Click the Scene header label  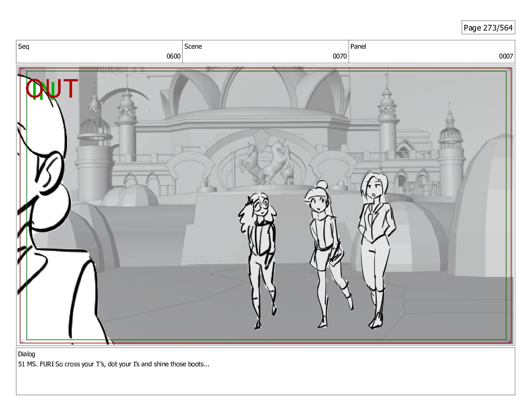[x=193, y=47]
